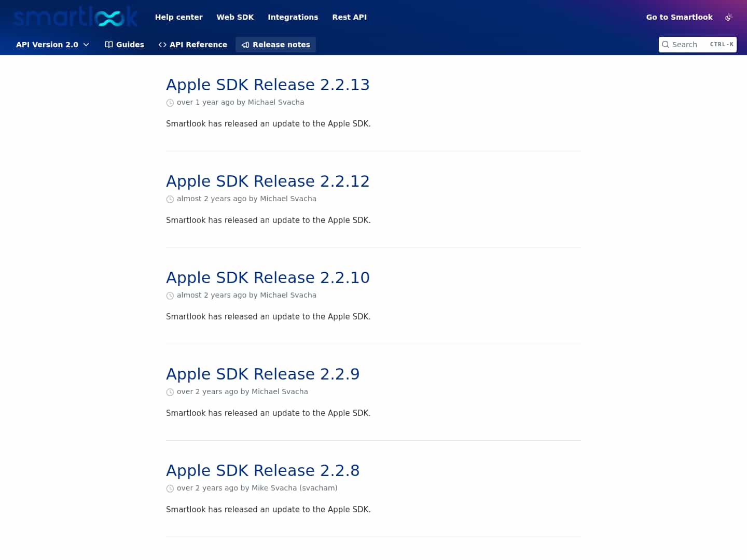Click the Go to Smartlook button
The width and height of the screenshot is (747, 560).
pyautogui.click(x=679, y=17)
